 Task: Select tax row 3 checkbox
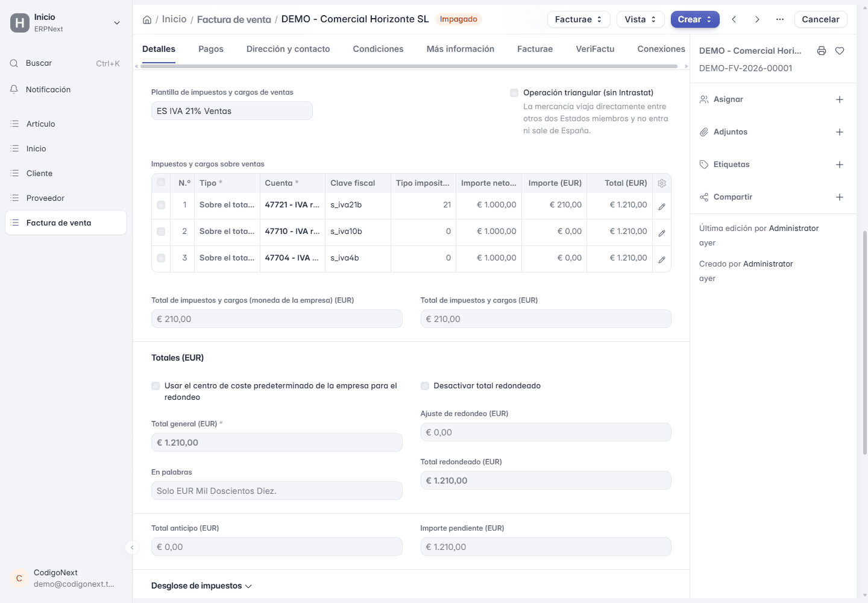point(161,258)
